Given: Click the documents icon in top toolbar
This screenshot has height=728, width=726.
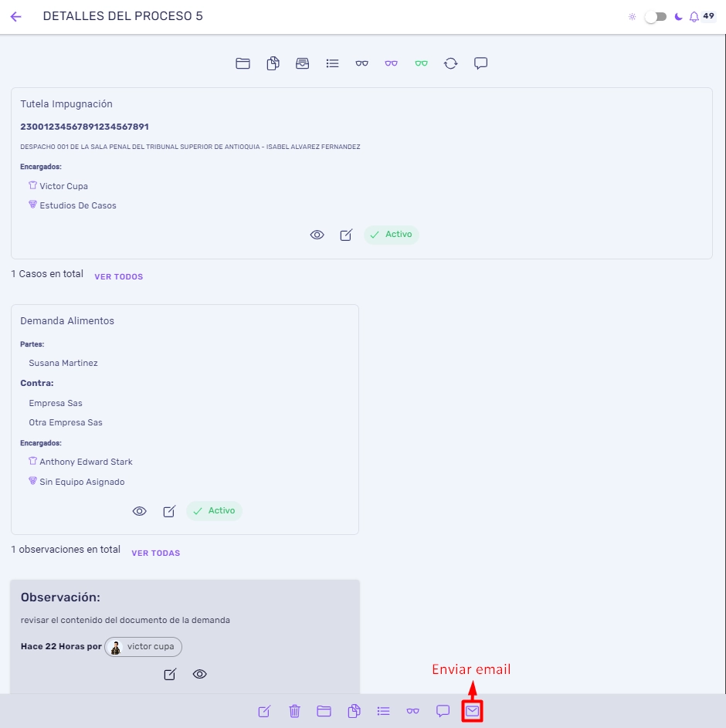Looking at the screenshot, I should 273,63.
